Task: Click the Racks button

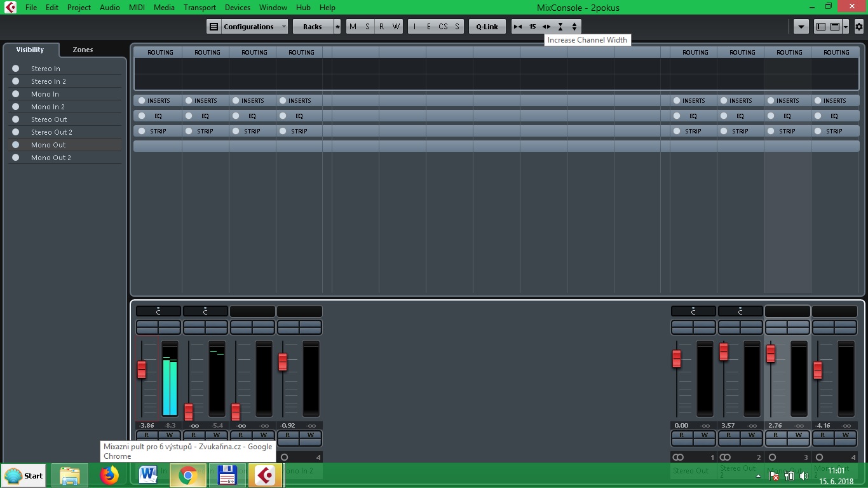Action: coord(312,27)
